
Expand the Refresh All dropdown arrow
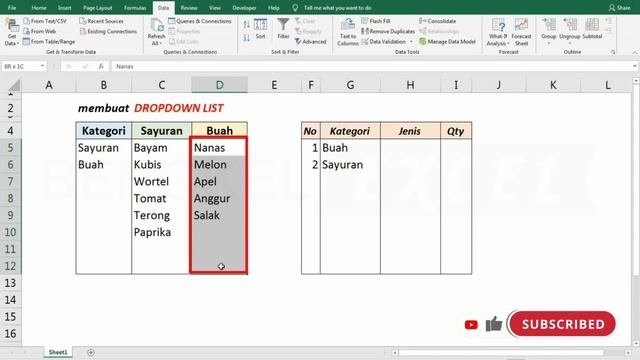pos(160,43)
